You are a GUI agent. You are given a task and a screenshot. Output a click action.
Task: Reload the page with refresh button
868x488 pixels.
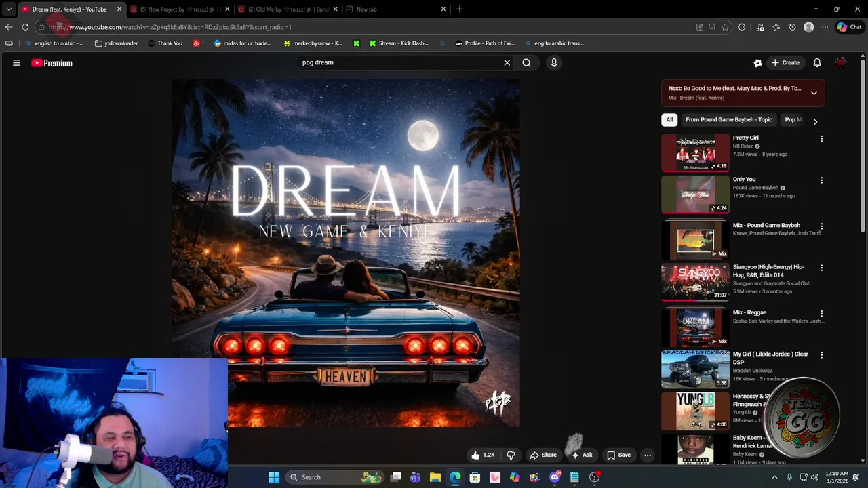25,27
